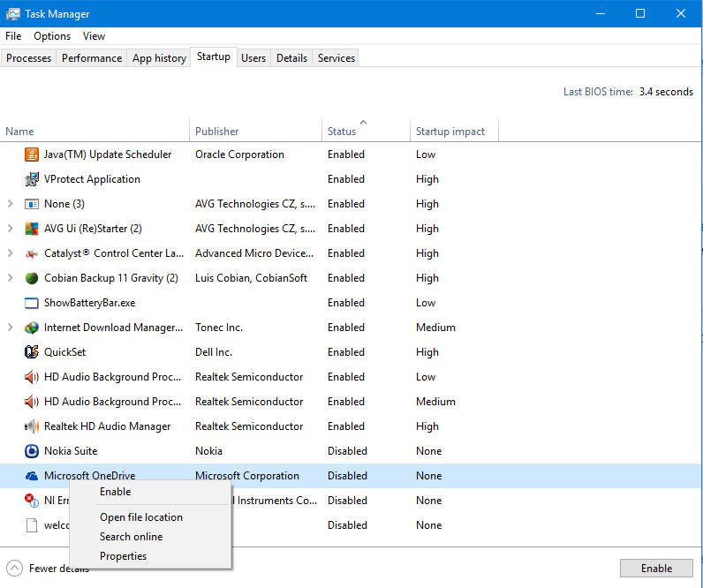Click the ShowBatteryBar.exe icon

[32, 303]
